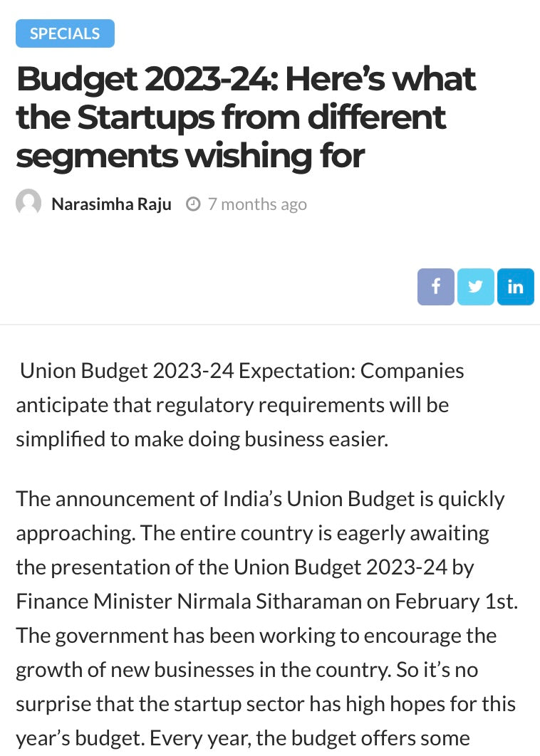Share the article on LinkedIn
Screen dimensions: 540x756
click(x=515, y=287)
